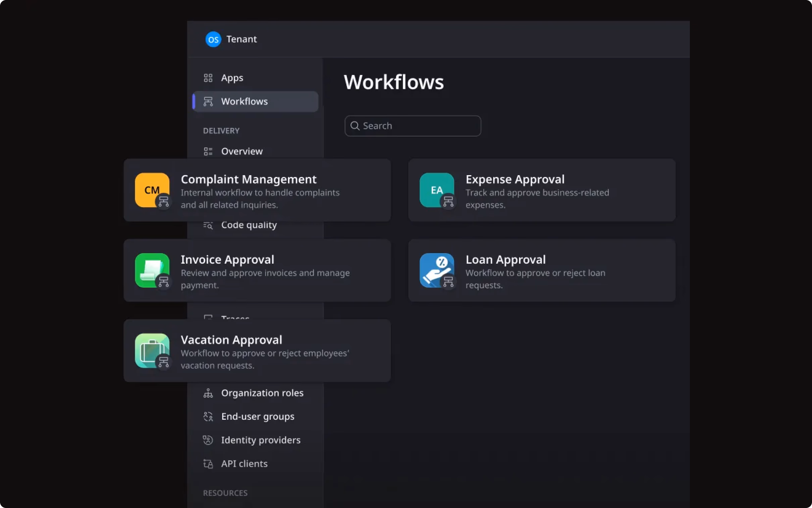Click the Organization roles hierarchy icon

click(208, 393)
